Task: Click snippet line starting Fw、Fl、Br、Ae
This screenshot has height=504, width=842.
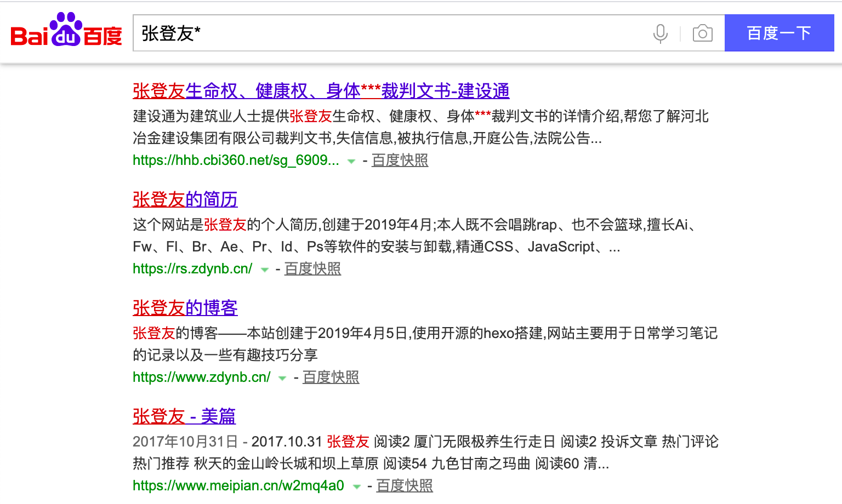Action: 377,247
